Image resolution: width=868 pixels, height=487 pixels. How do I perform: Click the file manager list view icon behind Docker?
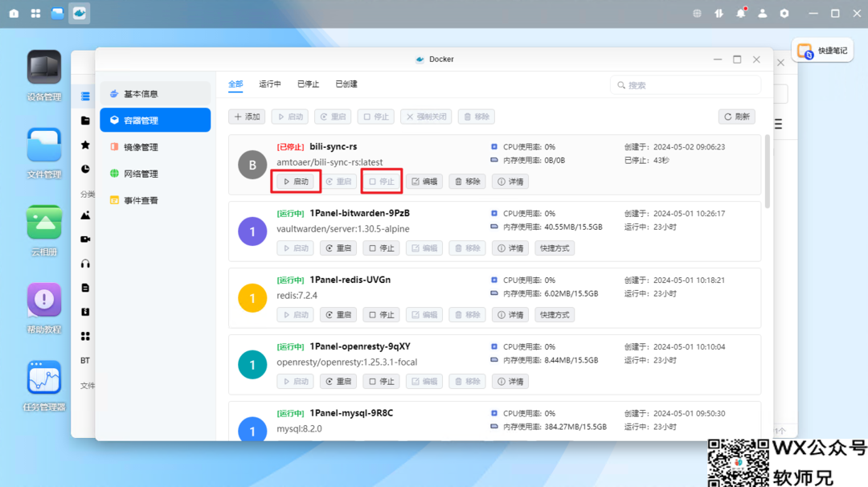[x=778, y=124]
